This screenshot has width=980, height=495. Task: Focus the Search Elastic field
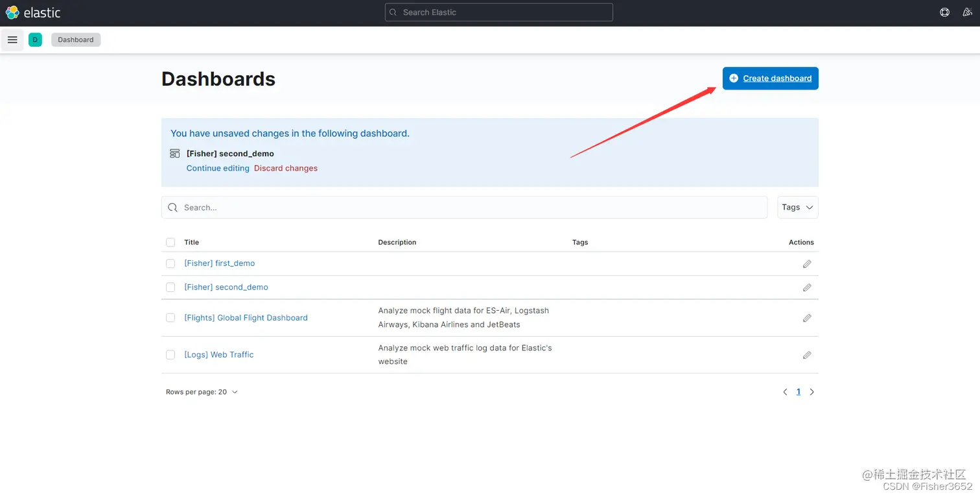coord(499,12)
